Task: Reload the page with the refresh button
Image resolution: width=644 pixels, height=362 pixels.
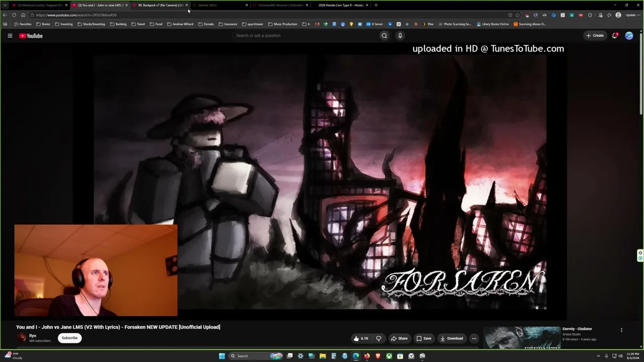Action: click(14, 15)
